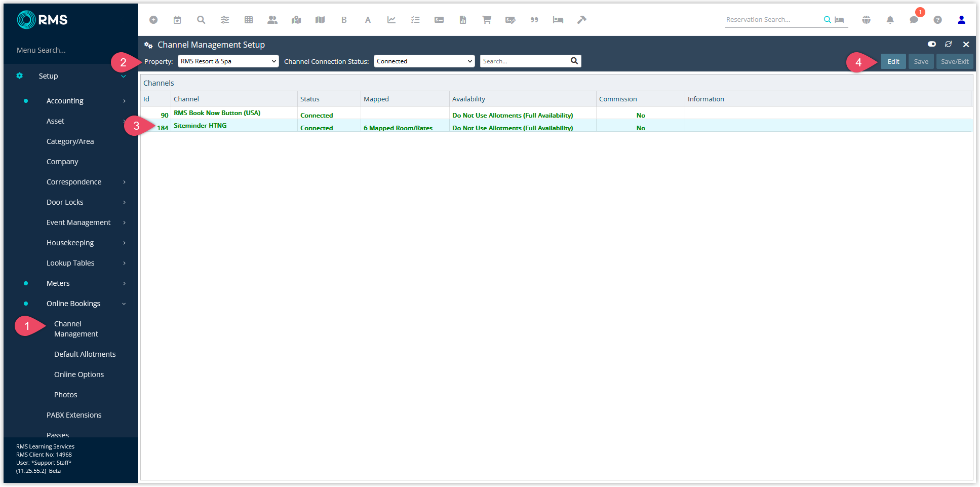This screenshot has height=487, width=980.
Task: Open the hammer tools icon
Action: click(582, 20)
